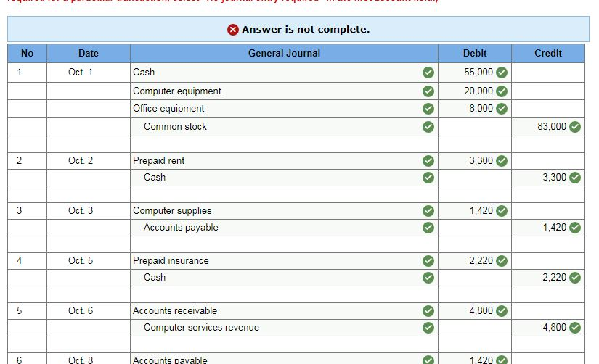The width and height of the screenshot is (599, 364).
Task: Click the green check beside credit 2,220
Action: [575, 278]
